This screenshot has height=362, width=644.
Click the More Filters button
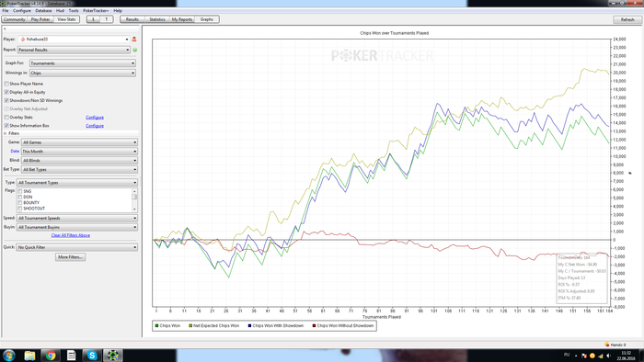point(70,257)
